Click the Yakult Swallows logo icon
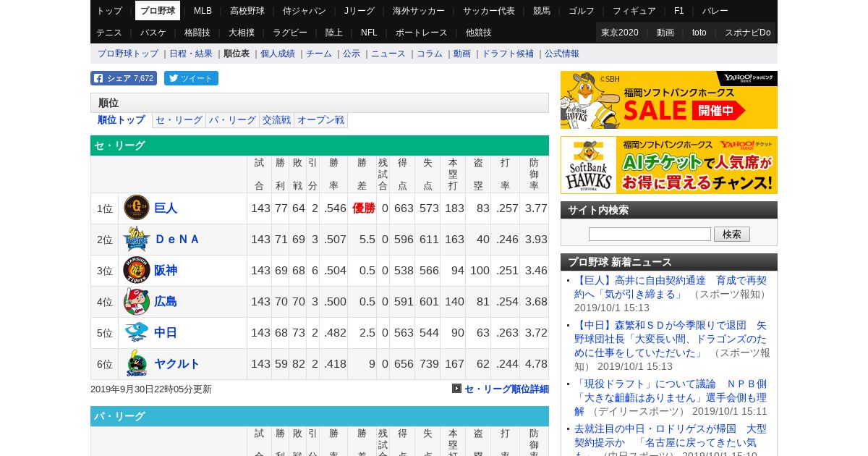This screenshot has width=868, height=456. click(x=137, y=363)
